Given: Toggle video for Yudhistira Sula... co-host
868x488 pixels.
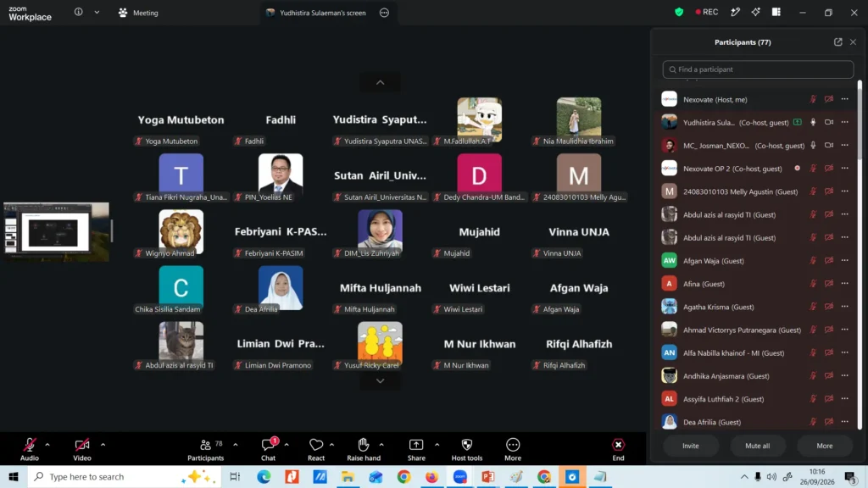Looking at the screenshot, I should pyautogui.click(x=829, y=122).
